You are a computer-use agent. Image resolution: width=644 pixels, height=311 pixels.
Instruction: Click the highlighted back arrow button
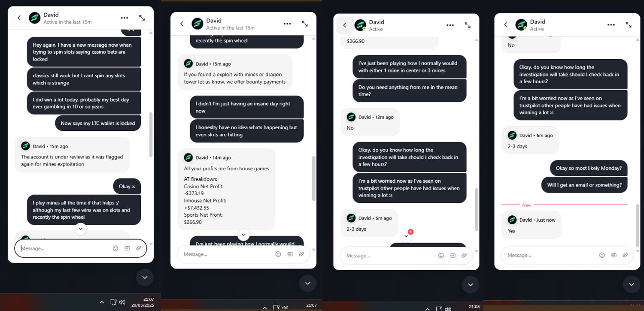click(x=345, y=25)
